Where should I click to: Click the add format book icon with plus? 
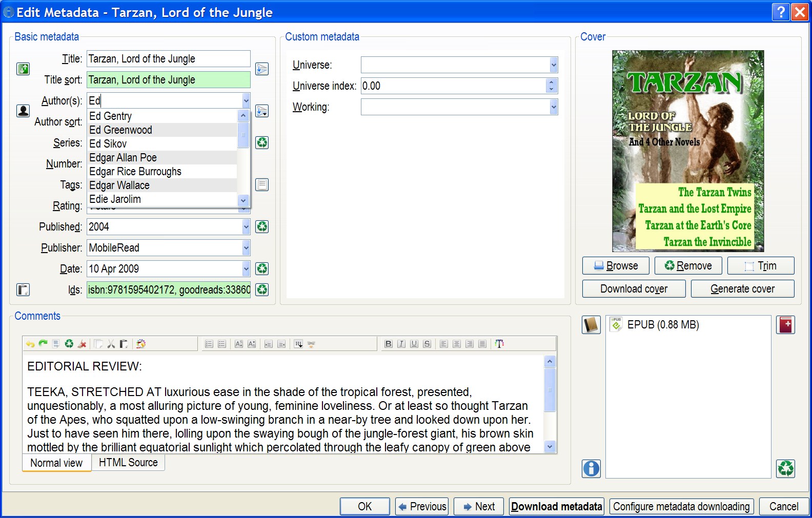tap(786, 325)
